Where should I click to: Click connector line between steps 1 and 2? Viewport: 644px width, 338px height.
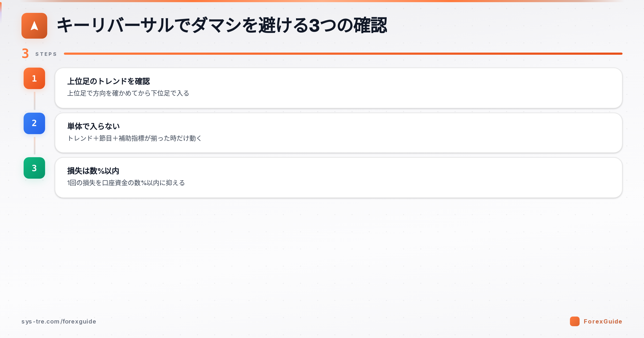pyautogui.click(x=34, y=101)
